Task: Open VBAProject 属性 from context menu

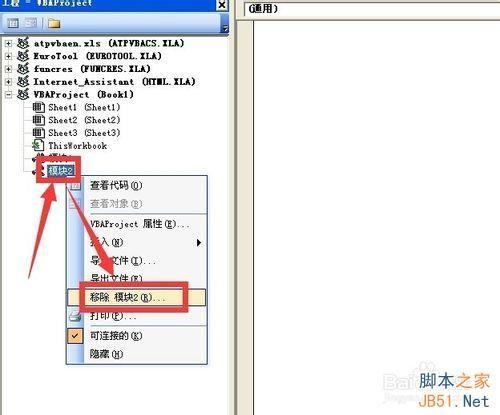Action: (137, 224)
